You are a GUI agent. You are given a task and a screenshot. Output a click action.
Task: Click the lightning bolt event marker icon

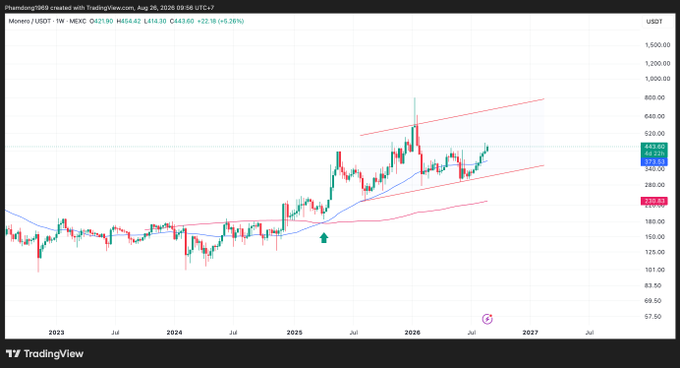[487, 319]
